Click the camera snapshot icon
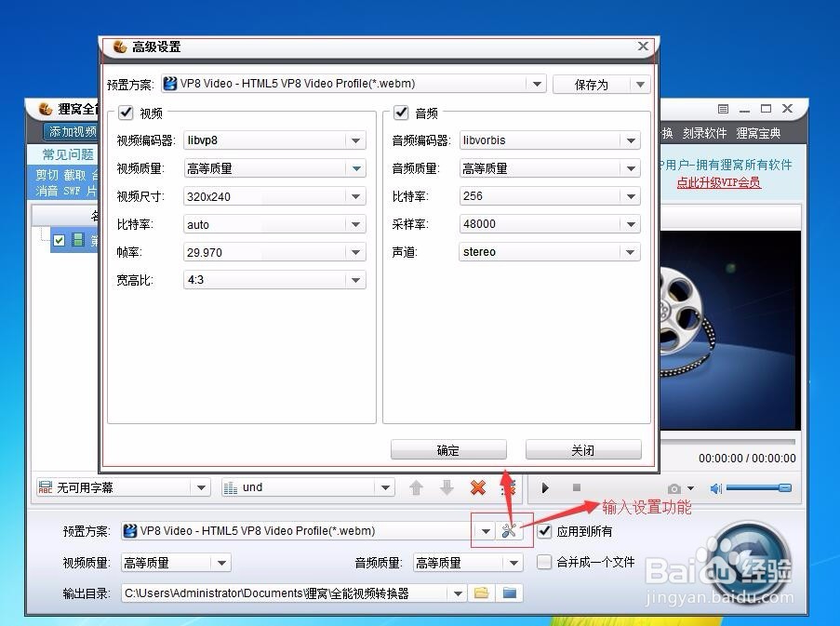The width and height of the screenshot is (840, 626). (674, 488)
